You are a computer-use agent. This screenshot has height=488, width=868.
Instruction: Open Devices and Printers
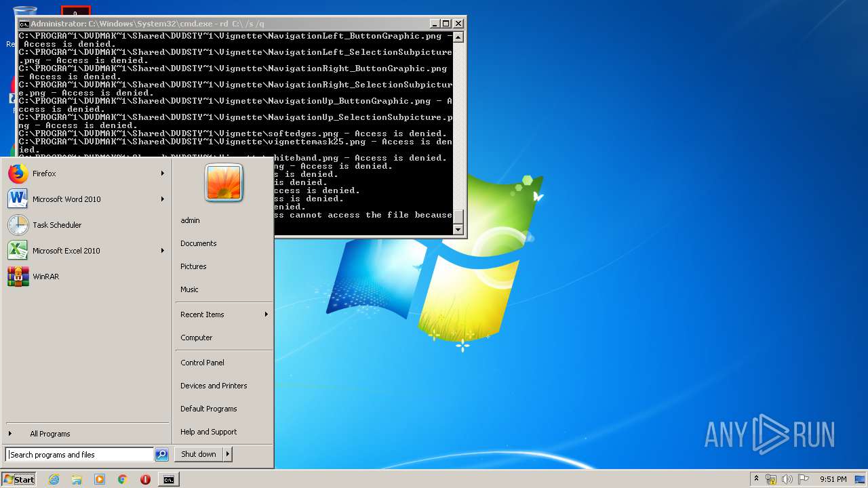224,386
